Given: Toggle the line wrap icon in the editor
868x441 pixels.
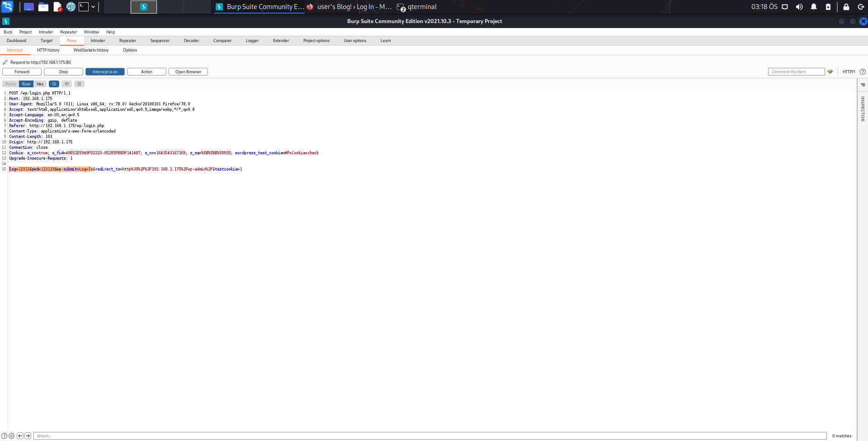Looking at the screenshot, I should click(54, 84).
